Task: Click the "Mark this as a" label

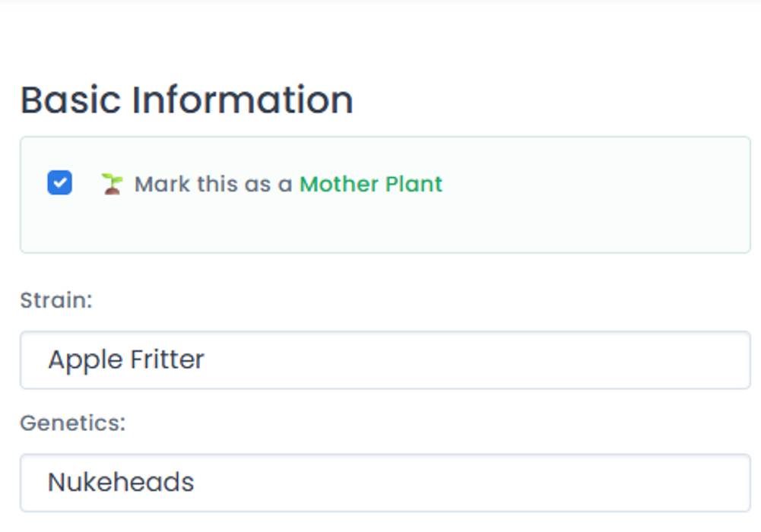Action: (x=213, y=184)
